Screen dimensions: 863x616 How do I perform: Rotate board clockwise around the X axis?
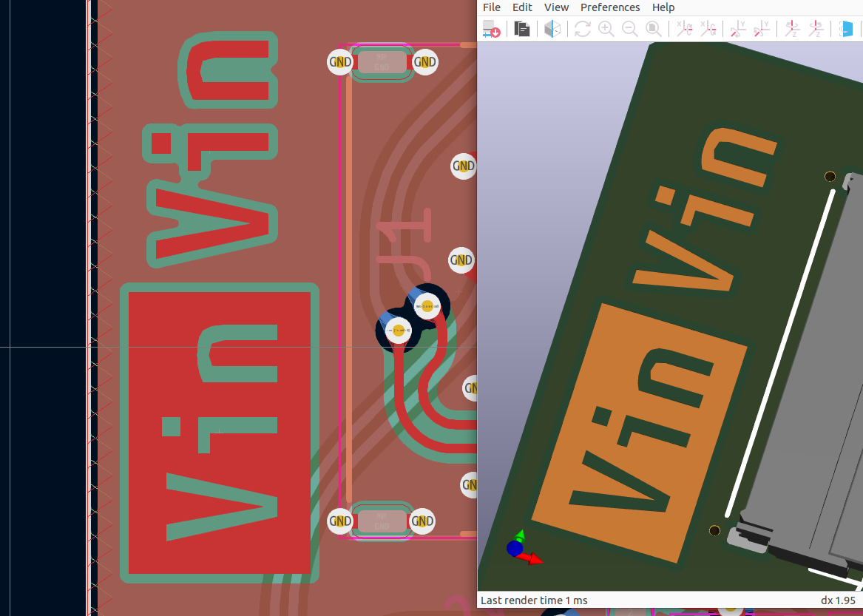pos(684,29)
